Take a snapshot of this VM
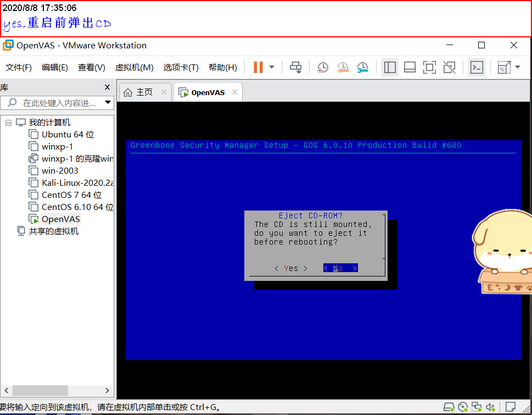532x415 pixels. pos(322,67)
